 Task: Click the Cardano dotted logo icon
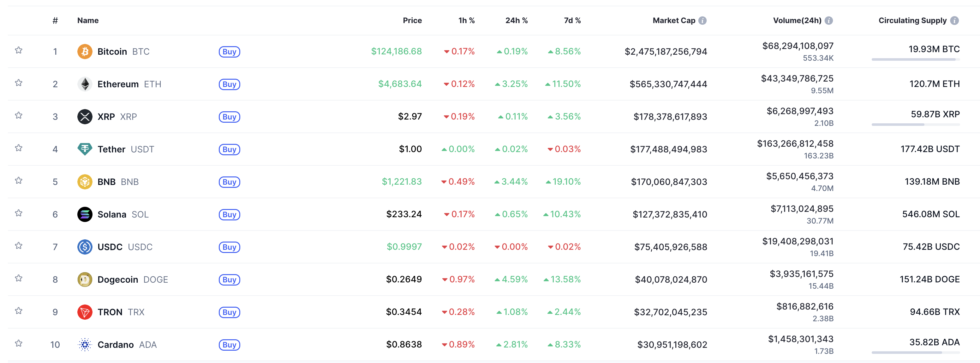(x=85, y=345)
